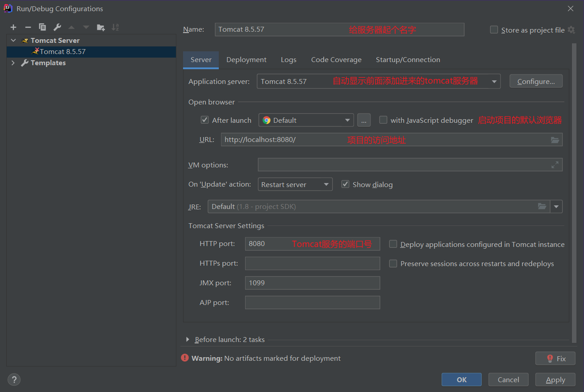Screen dimensions: 584x392
Task: Open the JRE dropdown arrow
Action: click(x=556, y=207)
